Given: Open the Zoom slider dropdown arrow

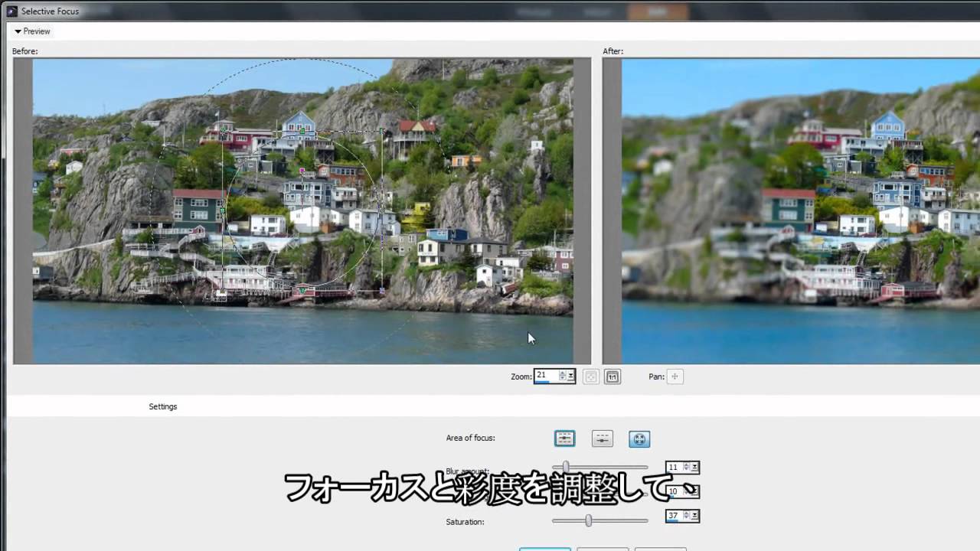Looking at the screenshot, I should pyautogui.click(x=570, y=376).
